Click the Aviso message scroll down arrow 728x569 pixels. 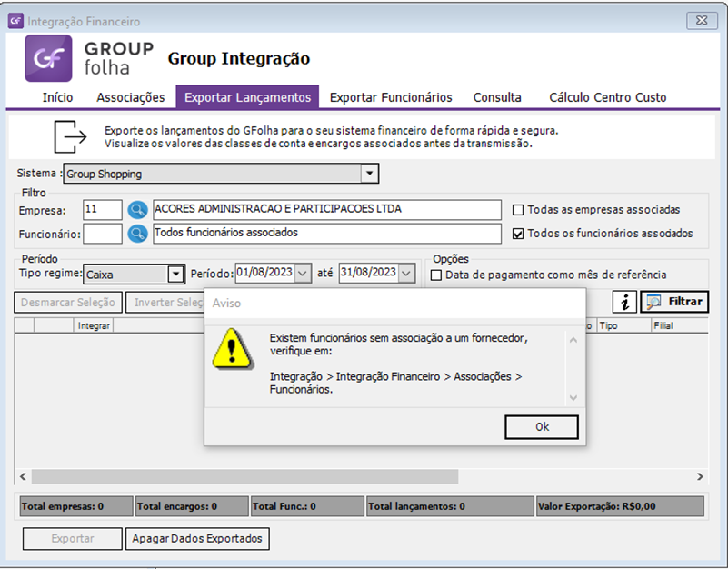point(573,397)
